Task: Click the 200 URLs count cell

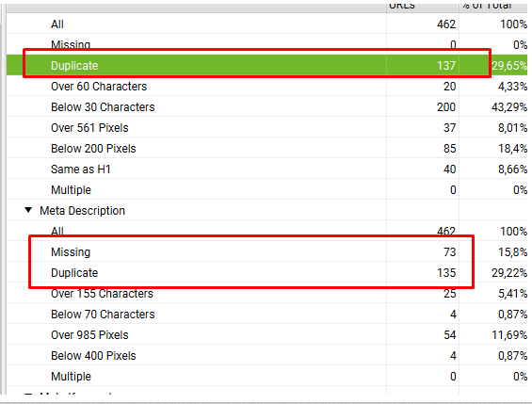Action: 423,106
